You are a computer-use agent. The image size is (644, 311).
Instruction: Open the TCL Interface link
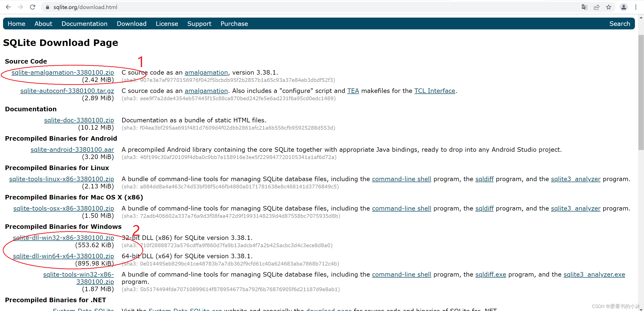(x=435, y=91)
